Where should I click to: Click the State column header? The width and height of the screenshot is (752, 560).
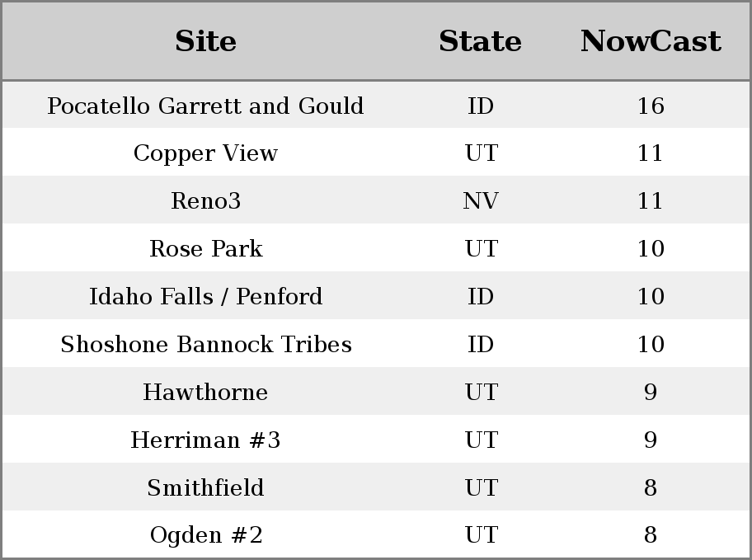(x=480, y=41)
